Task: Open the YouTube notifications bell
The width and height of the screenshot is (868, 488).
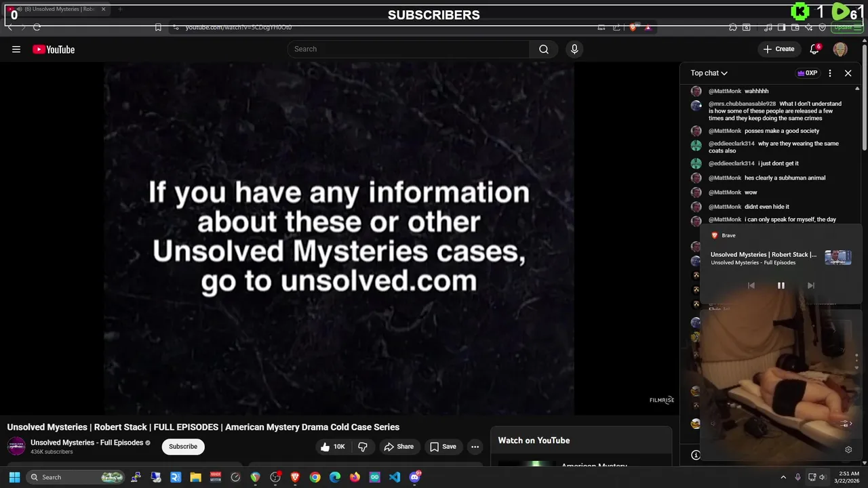Action: (x=814, y=49)
